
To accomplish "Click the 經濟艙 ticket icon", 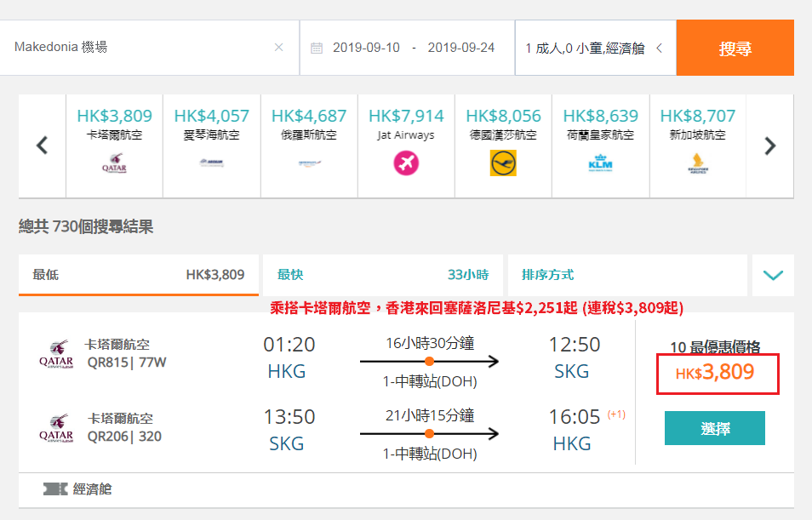I will pyautogui.click(x=55, y=489).
